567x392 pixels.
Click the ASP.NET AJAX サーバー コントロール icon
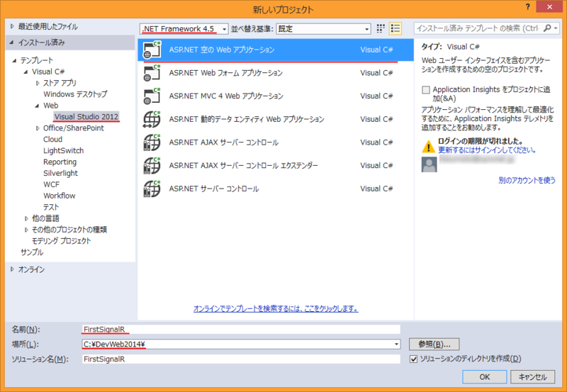(152, 142)
